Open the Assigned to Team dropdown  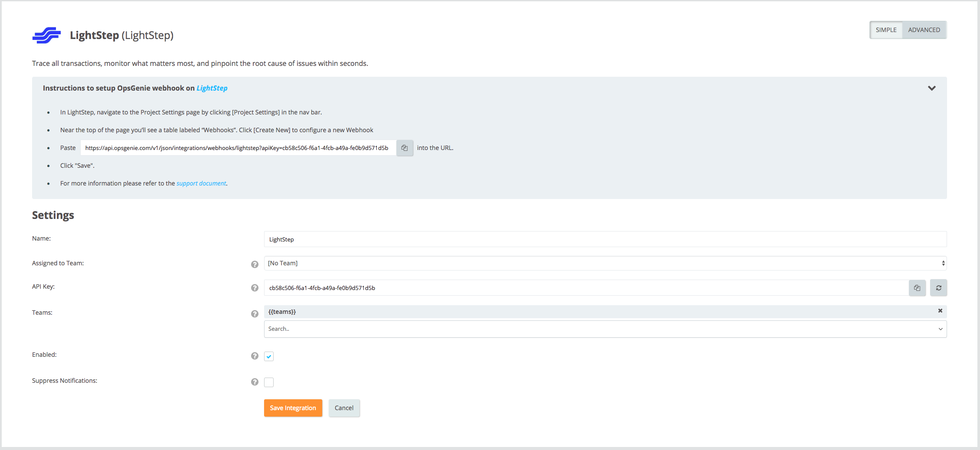605,263
